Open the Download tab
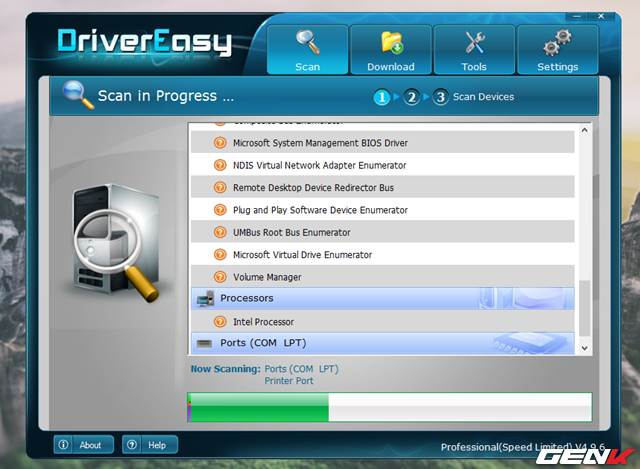 click(390, 50)
